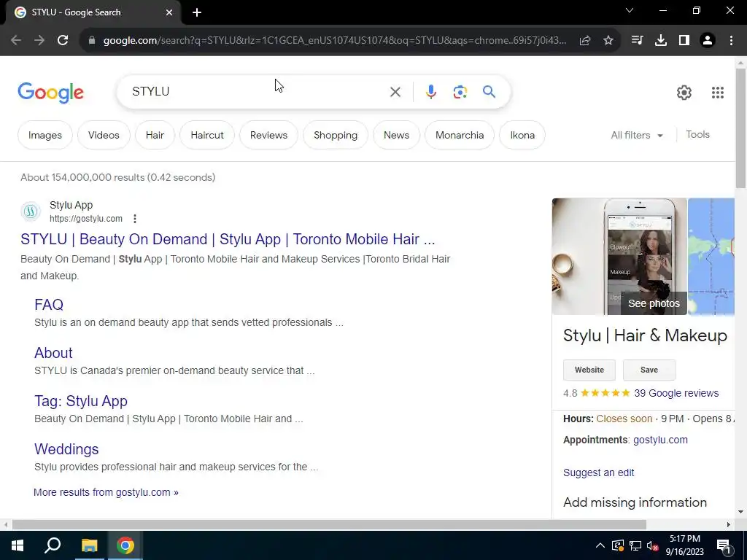Click the browser forward arrow

39,41
